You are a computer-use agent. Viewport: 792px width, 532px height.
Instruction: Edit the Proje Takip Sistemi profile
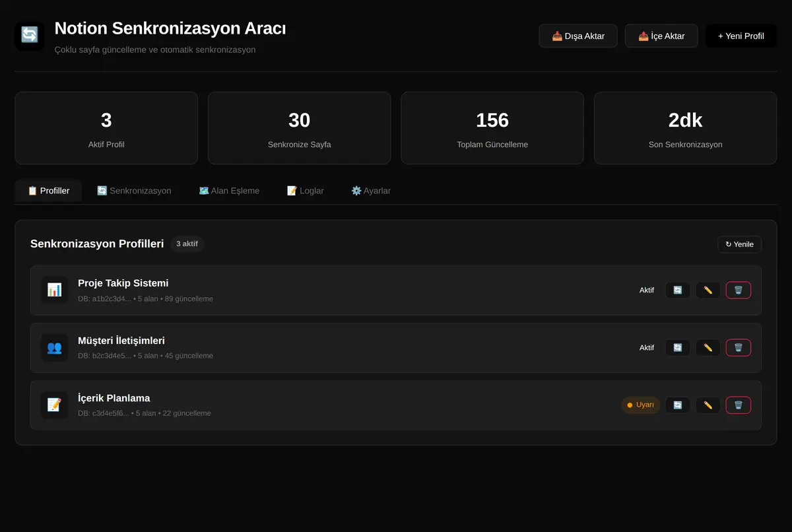point(708,290)
